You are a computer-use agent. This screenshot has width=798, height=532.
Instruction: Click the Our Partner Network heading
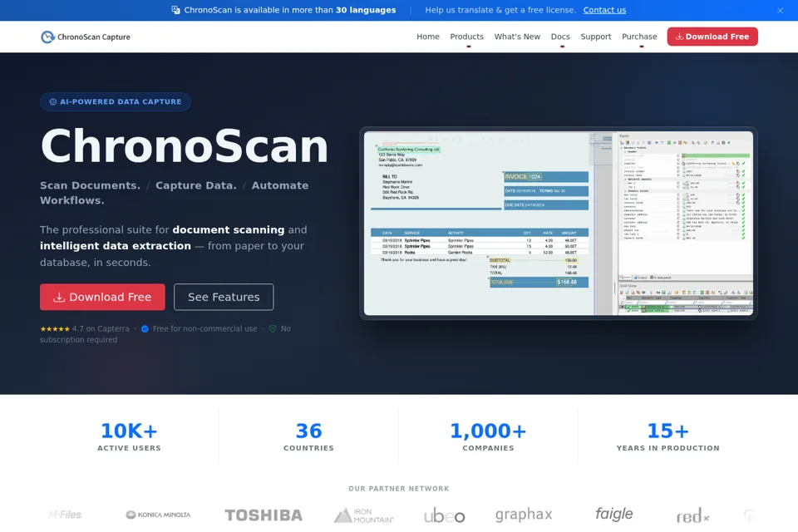pyautogui.click(x=398, y=489)
